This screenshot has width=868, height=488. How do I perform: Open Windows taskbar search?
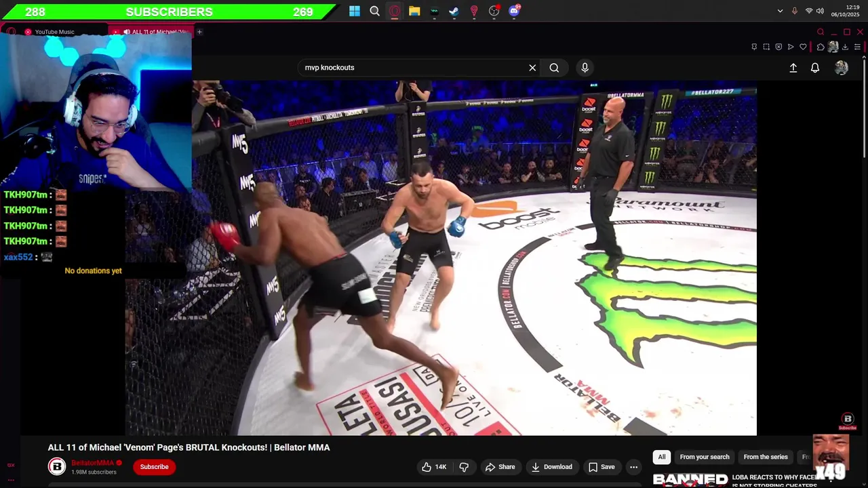374,11
